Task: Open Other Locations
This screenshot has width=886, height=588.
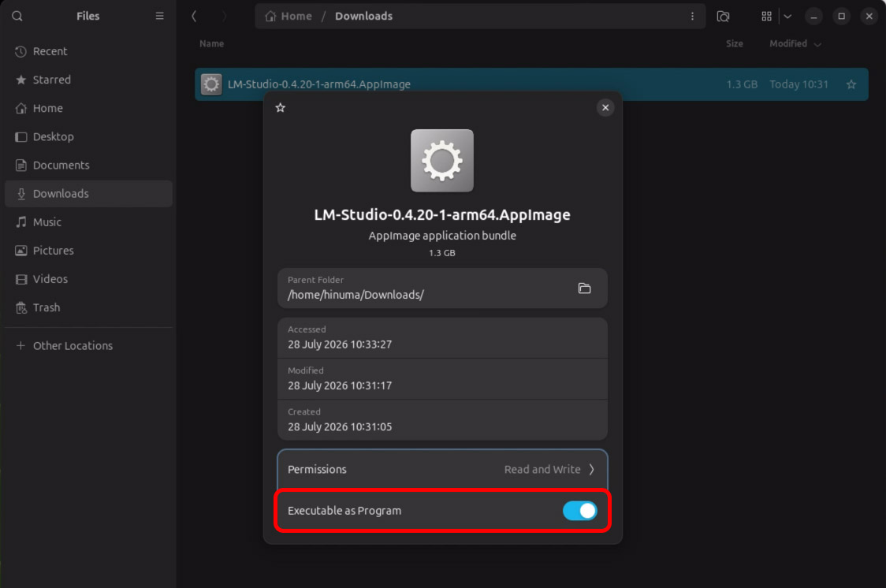Action: point(88,346)
